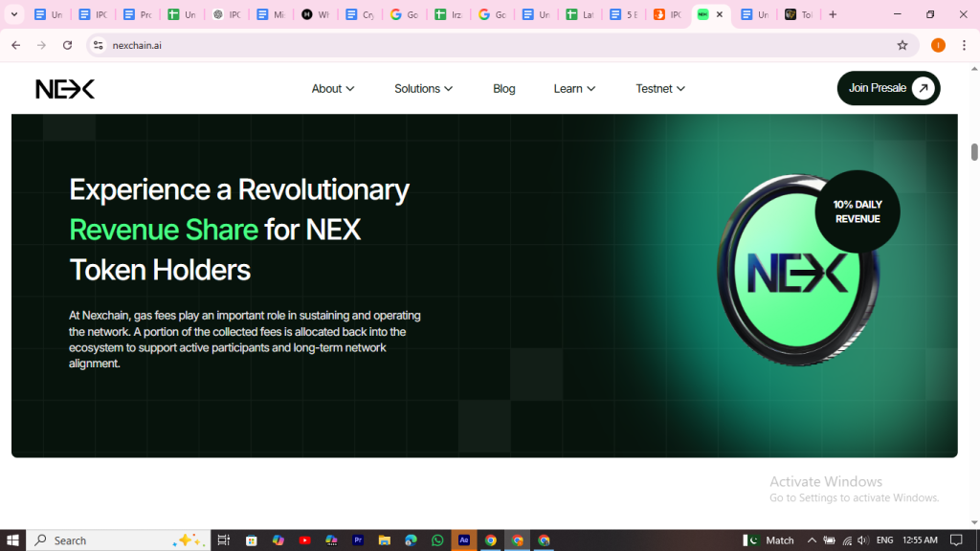Click the NEX logo in the header
The image size is (980, 551).
pyautogui.click(x=65, y=89)
